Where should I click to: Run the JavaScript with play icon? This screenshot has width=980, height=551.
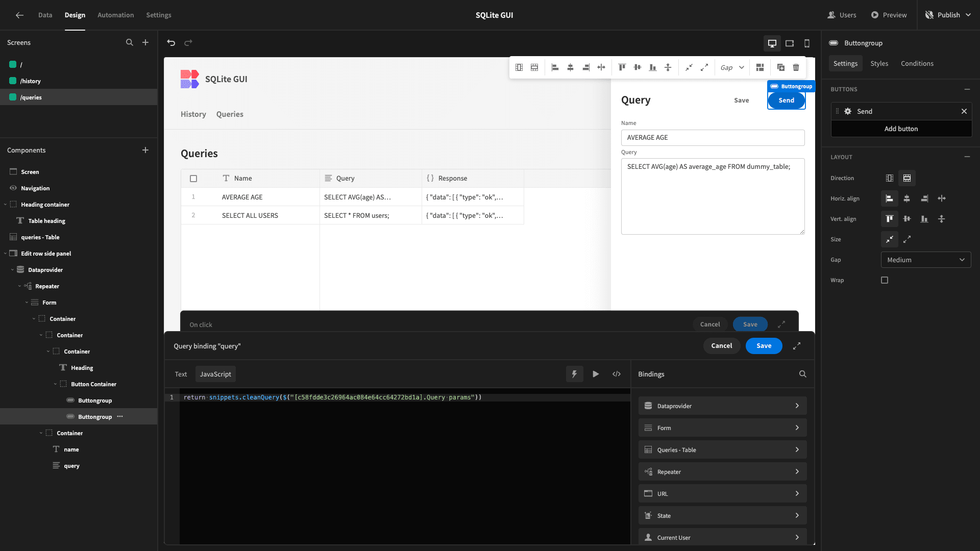click(x=596, y=374)
